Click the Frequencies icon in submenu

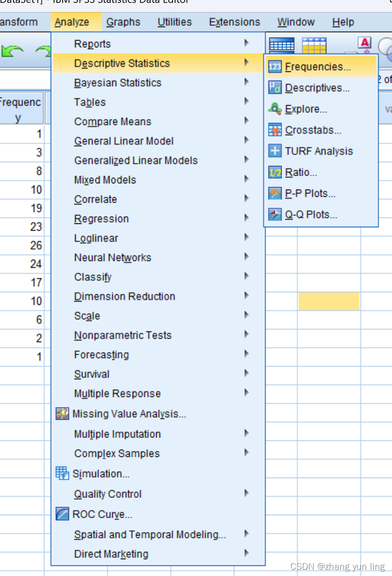[275, 67]
